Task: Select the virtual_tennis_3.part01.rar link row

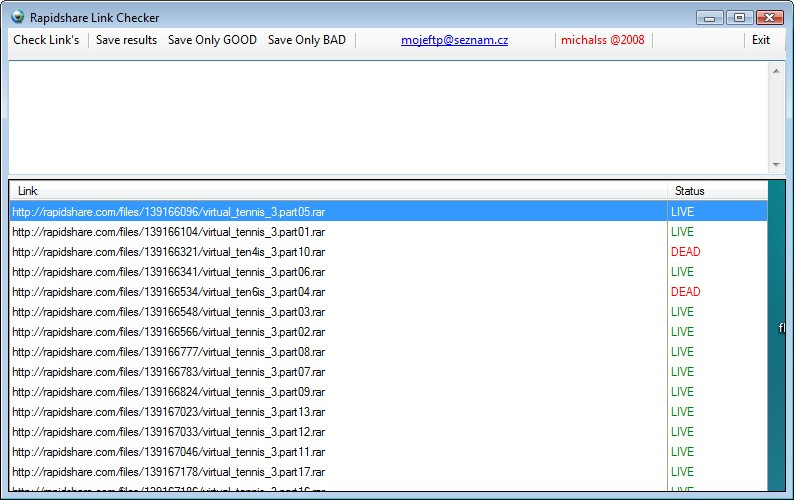Action: 388,232
